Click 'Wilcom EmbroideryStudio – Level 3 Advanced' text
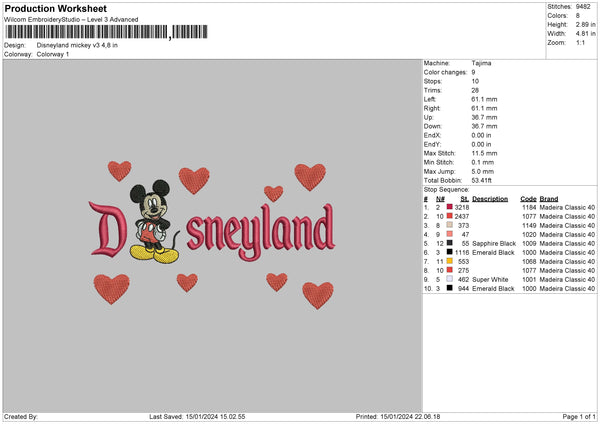600x424 pixels. (71, 20)
